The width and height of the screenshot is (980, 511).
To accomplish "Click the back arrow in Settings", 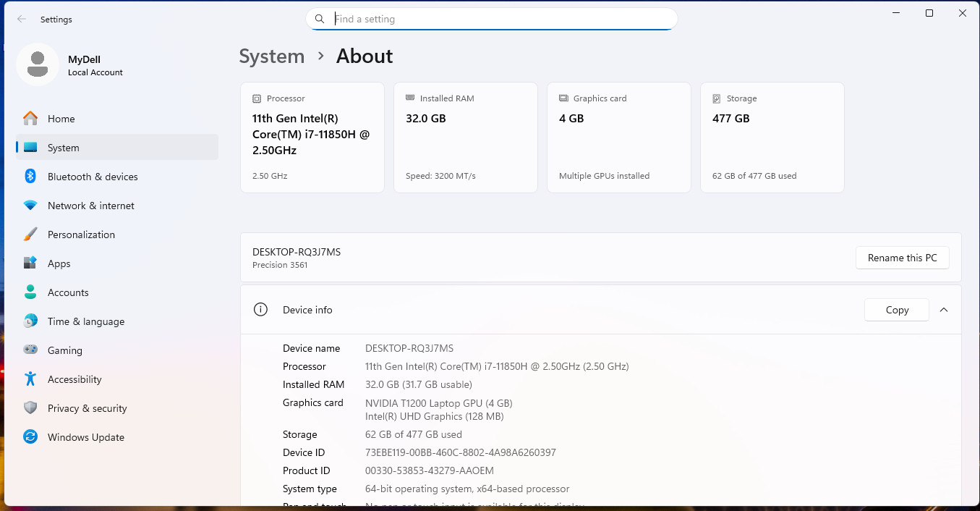I will (22, 20).
